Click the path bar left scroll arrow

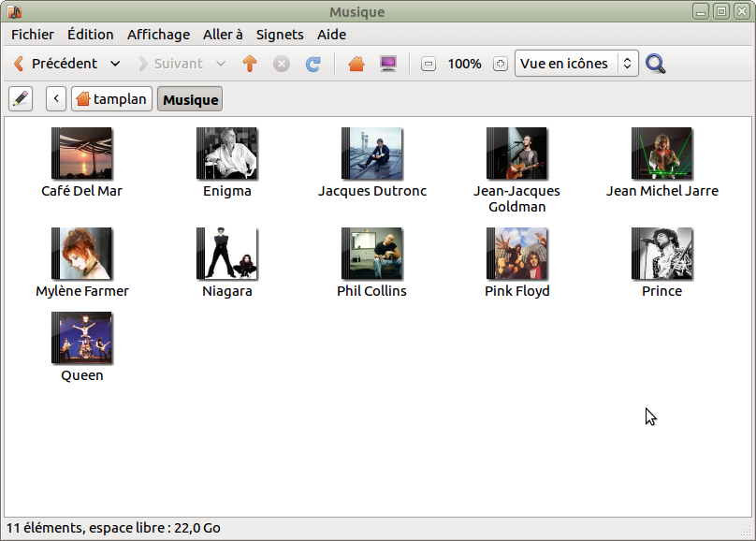(56, 99)
